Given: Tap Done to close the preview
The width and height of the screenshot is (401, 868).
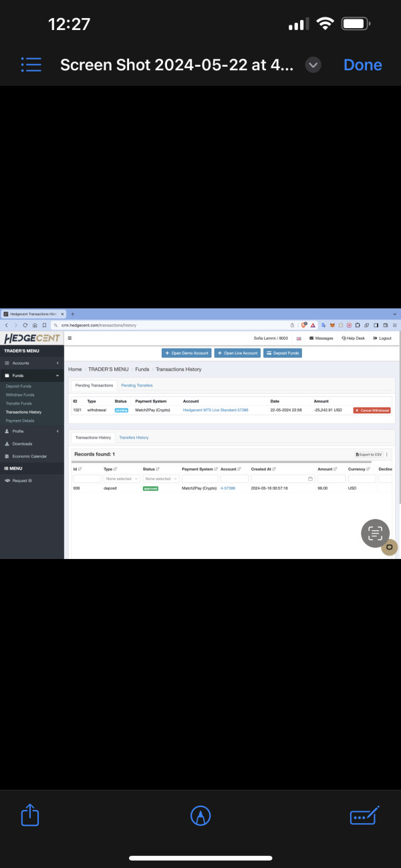Looking at the screenshot, I should [363, 65].
